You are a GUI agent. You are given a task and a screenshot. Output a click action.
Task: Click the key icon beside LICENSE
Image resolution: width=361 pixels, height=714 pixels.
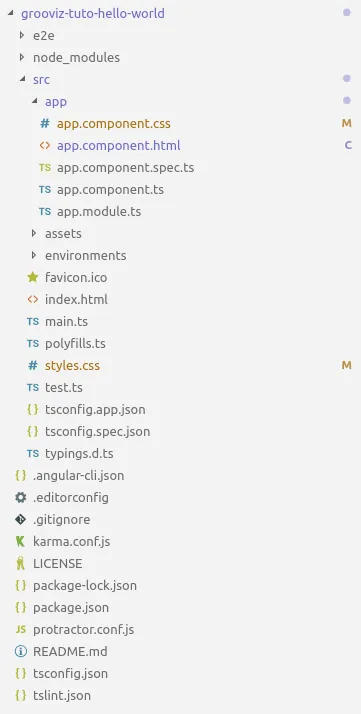[x=20, y=563]
